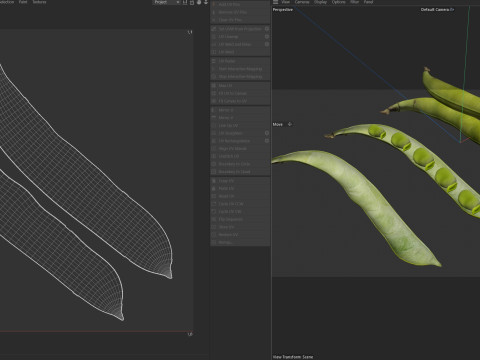Click the Remove UV Pins command
The height and width of the screenshot is (360, 480).
(240, 12)
